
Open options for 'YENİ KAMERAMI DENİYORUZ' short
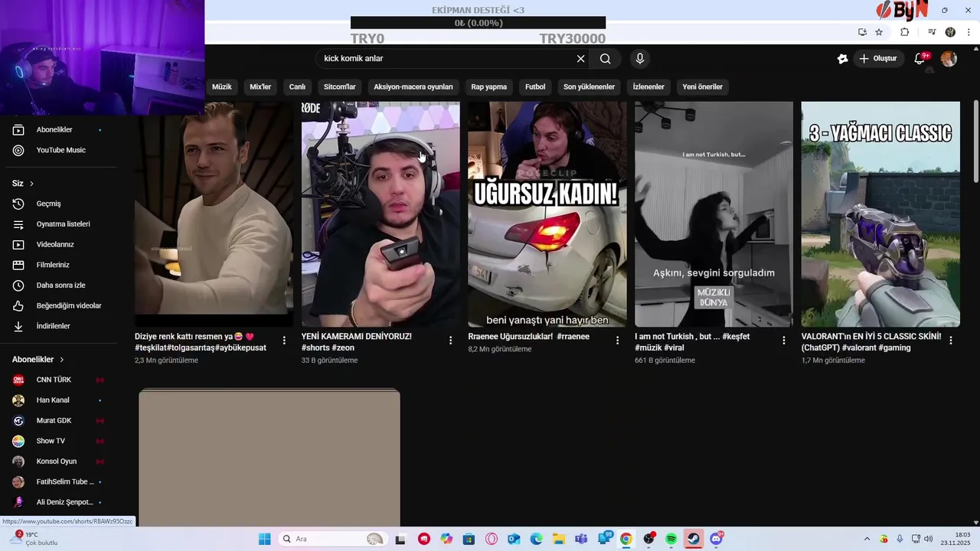[450, 341]
